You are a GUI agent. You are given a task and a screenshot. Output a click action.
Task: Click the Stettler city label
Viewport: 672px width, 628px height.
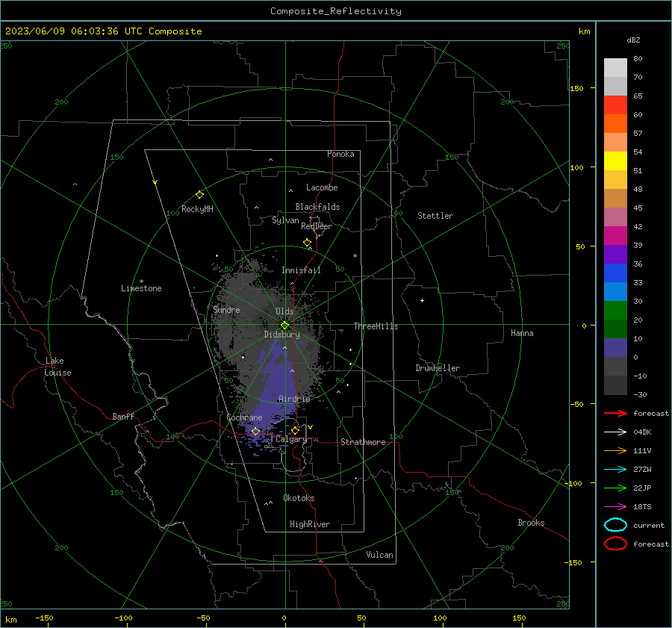coord(435,216)
